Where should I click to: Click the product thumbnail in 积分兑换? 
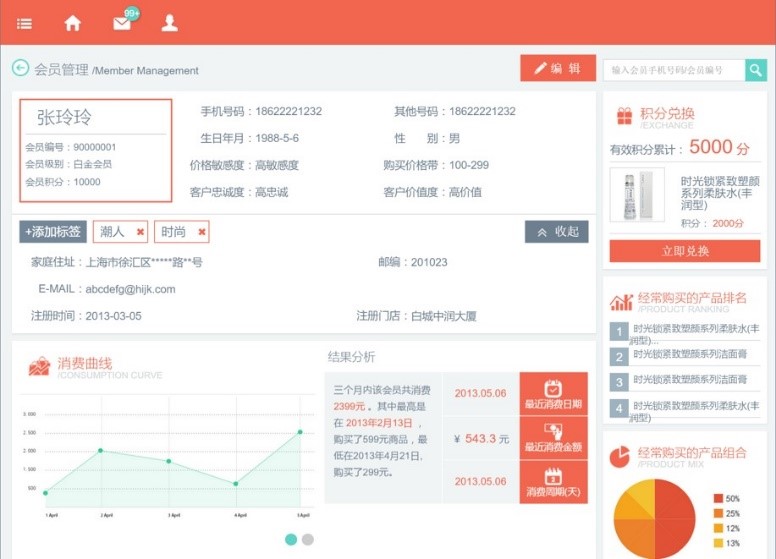tap(630, 194)
